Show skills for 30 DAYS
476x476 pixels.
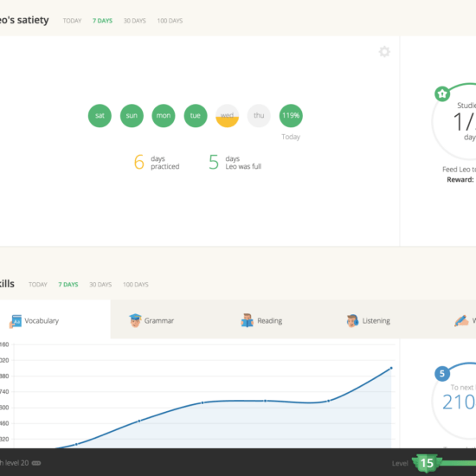point(100,285)
